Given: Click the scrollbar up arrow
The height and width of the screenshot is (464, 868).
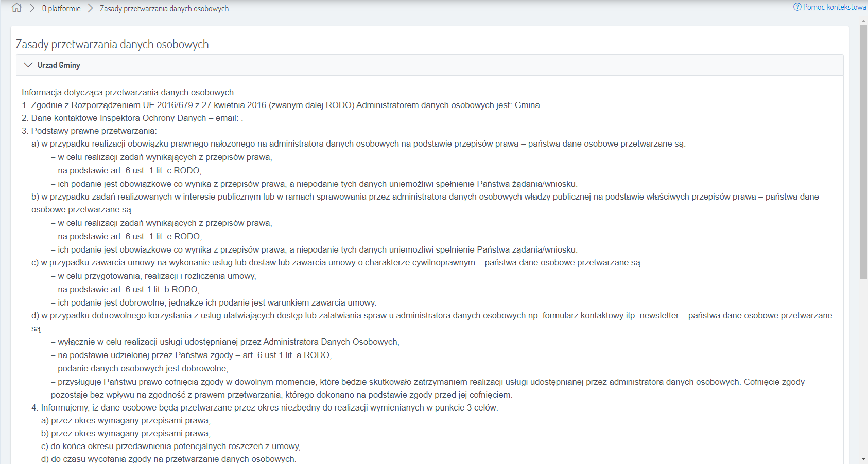Looking at the screenshot, I should (x=863, y=21).
